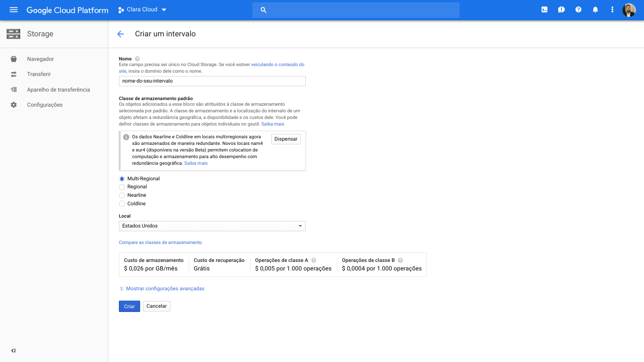This screenshot has height=362, width=644.
Task: Click the Criar button
Action: (129, 306)
